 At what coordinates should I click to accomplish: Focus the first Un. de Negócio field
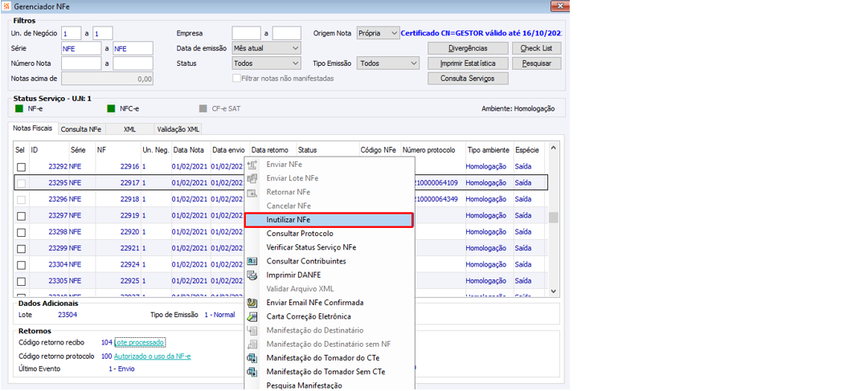pyautogui.click(x=72, y=33)
